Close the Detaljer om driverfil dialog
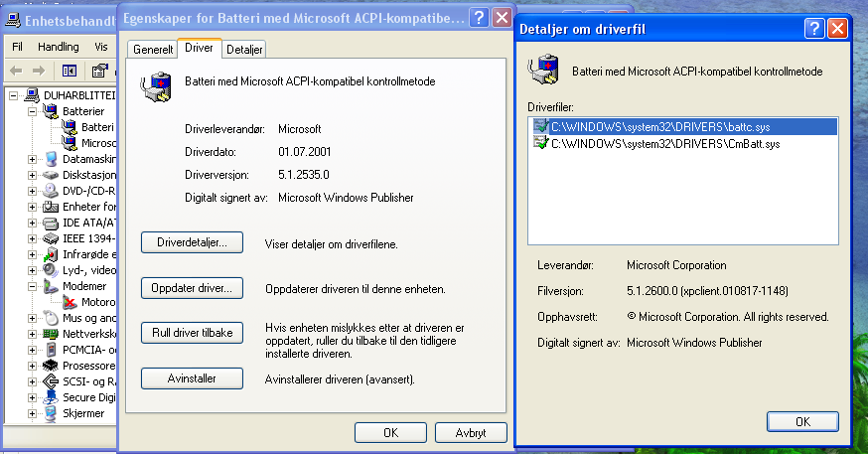 (837, 28)
